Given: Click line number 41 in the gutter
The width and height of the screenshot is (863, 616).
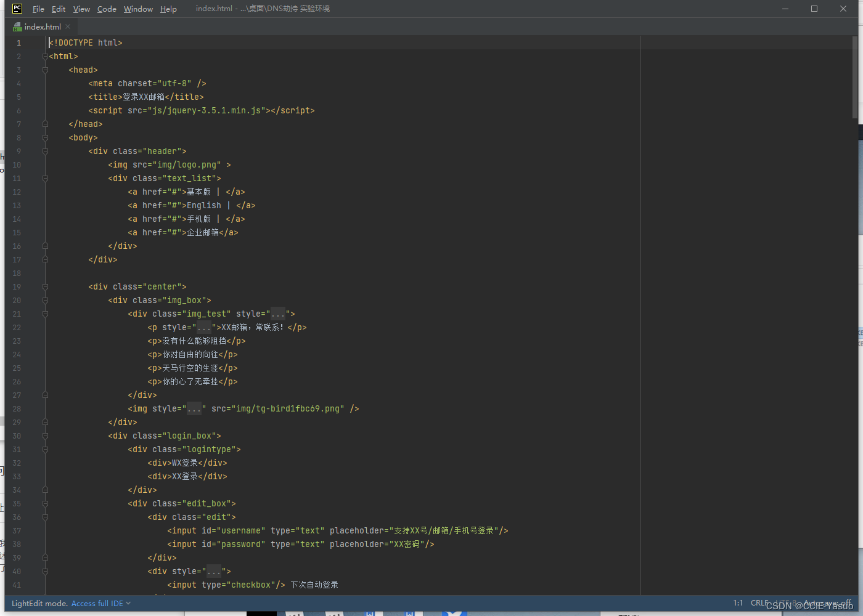Looking at the screenshot, I should point(17,585).
